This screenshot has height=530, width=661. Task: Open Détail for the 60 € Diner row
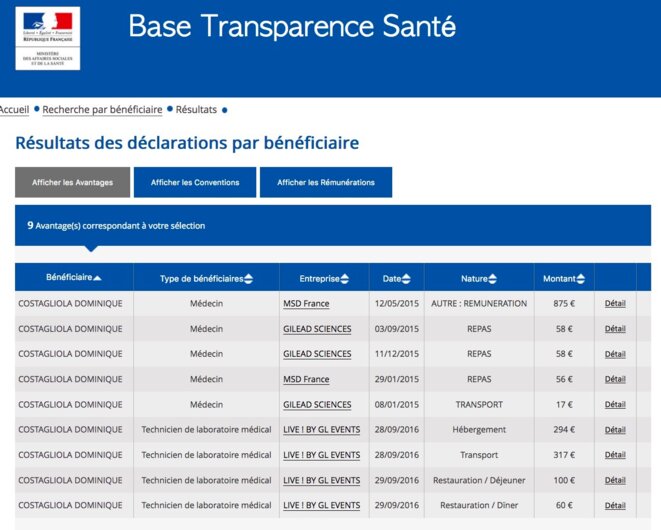pos(615,505)
